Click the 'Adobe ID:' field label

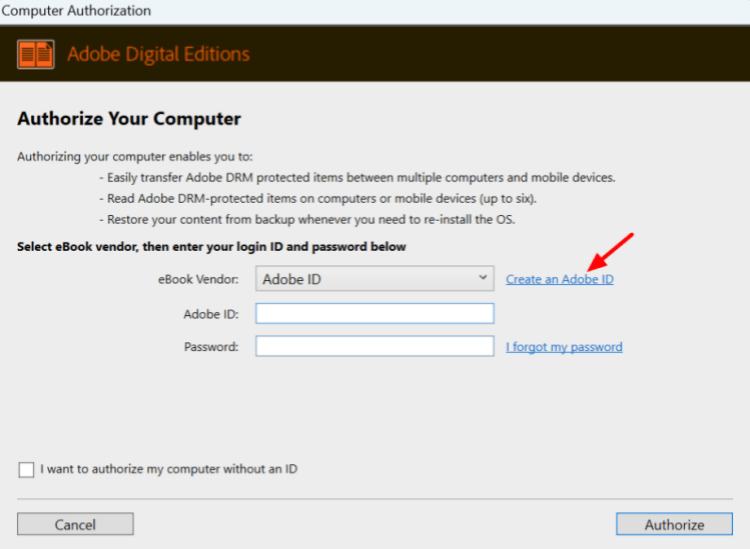(x=211, y=314)
